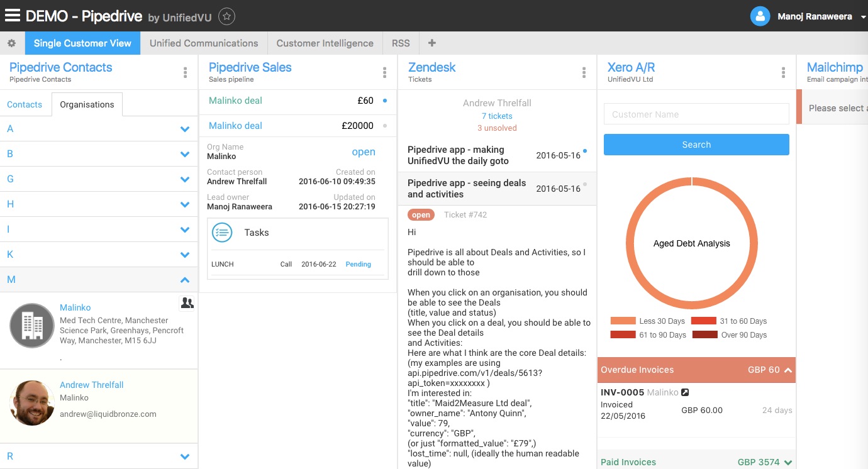The width and height of the screenshot is (868, 469).
Task: Select the Organisations sub-tab
Action: tap(87, 104)
